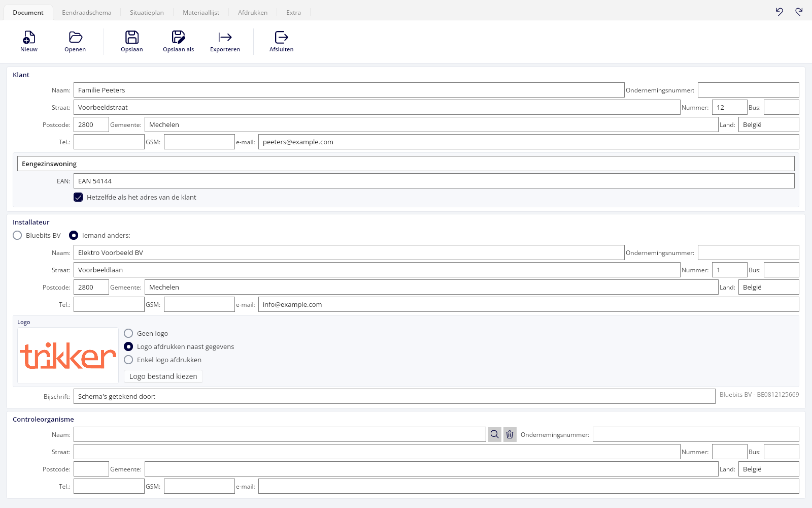Close the document via Afsluiten icon
812x508 pixels.
tap(281, 37)
